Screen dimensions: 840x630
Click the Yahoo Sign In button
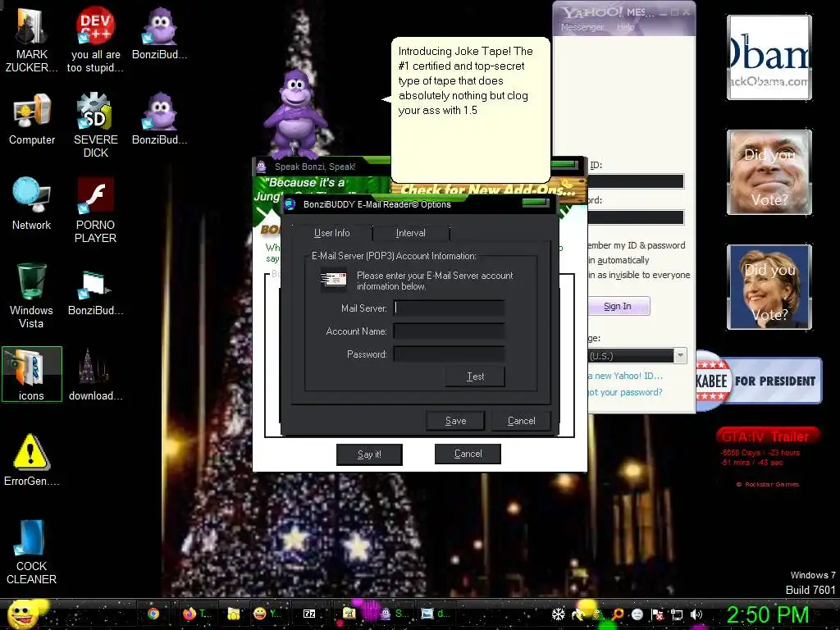618,307
